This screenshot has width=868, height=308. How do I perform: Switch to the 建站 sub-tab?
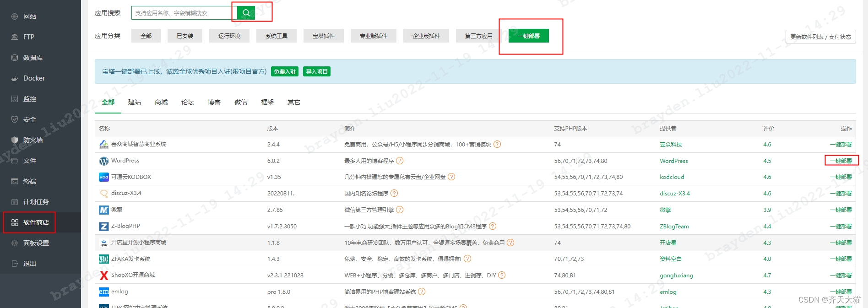click(x=135, y=102)
